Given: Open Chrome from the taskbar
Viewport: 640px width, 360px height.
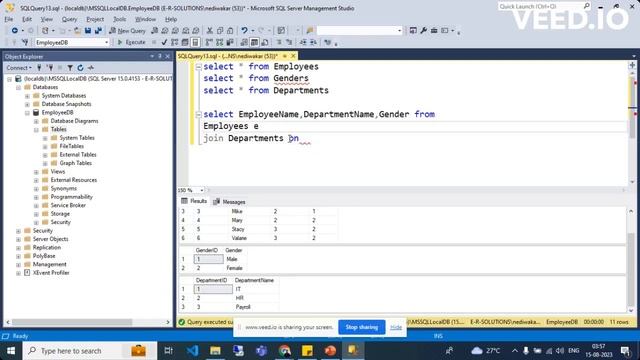Looking at the screenshot, I should 284,351.
